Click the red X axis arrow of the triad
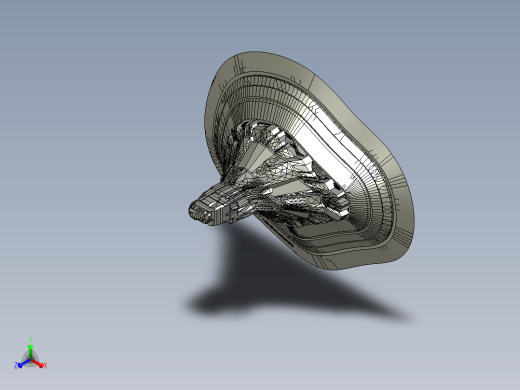 (x=37, y=363)
